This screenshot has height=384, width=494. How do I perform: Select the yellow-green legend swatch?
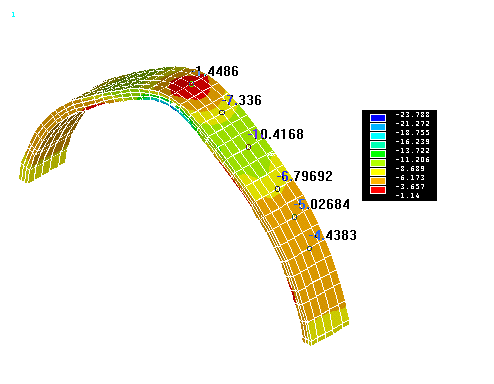click(378, 163)
